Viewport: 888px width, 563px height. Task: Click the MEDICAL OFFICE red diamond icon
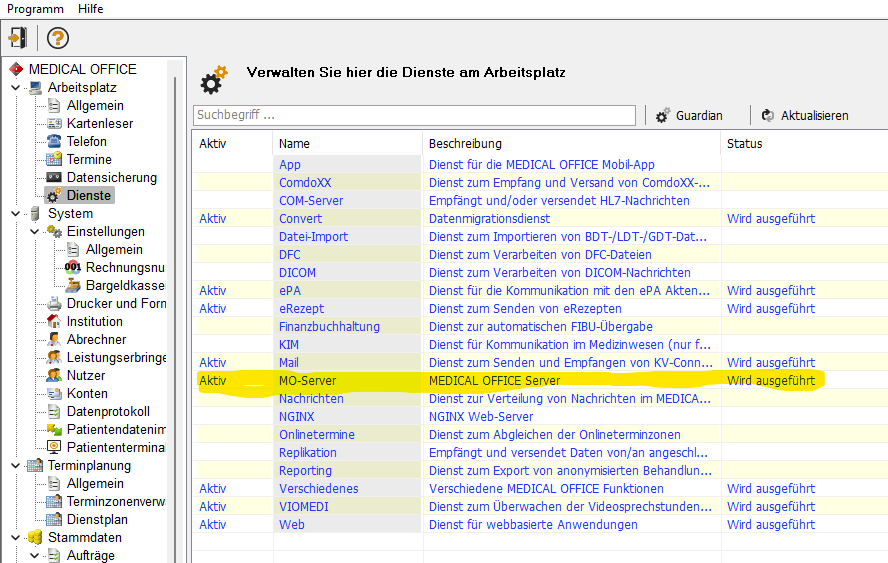16,69
